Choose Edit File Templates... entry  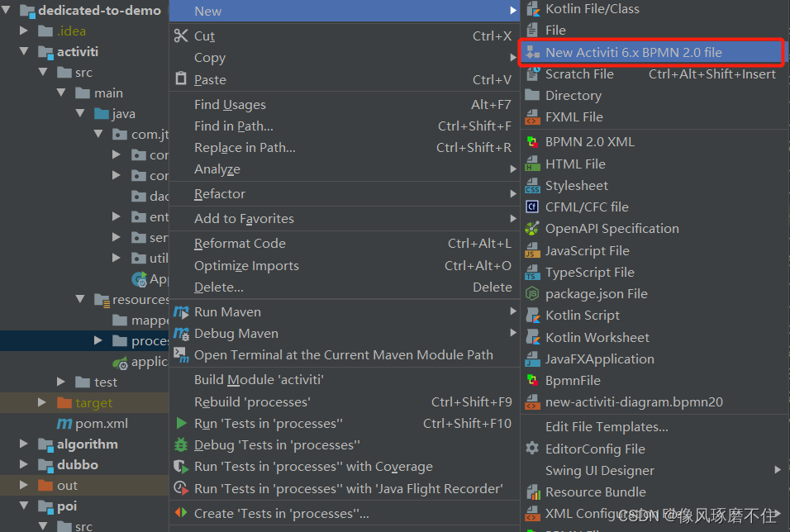pos(654,427)
